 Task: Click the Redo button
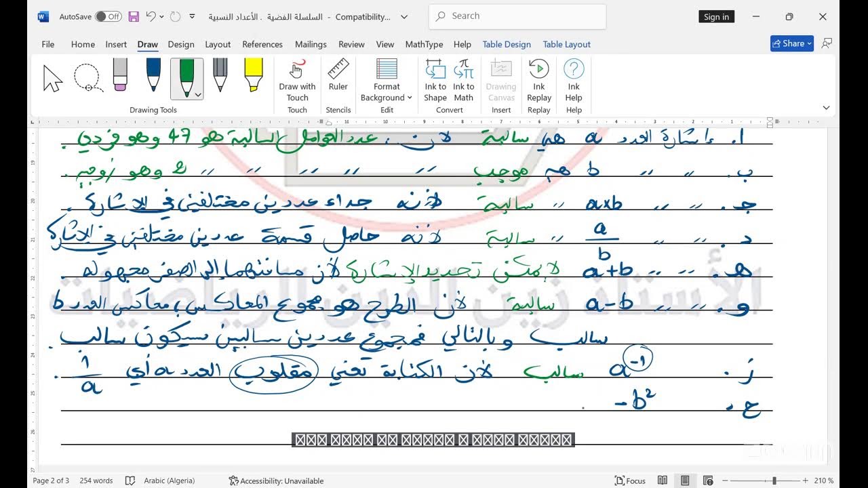pos(175,16)
